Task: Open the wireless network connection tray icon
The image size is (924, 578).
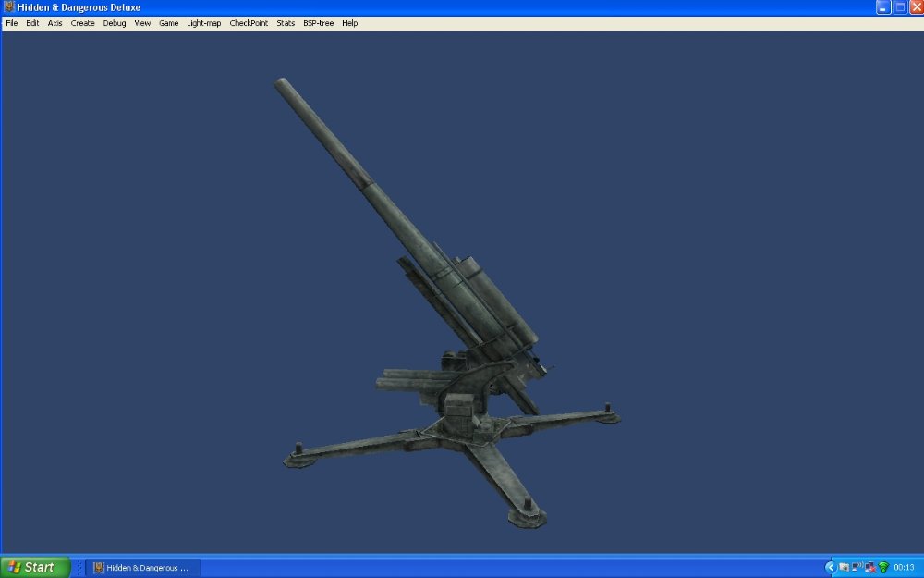Action: click(x=857, y=567)
